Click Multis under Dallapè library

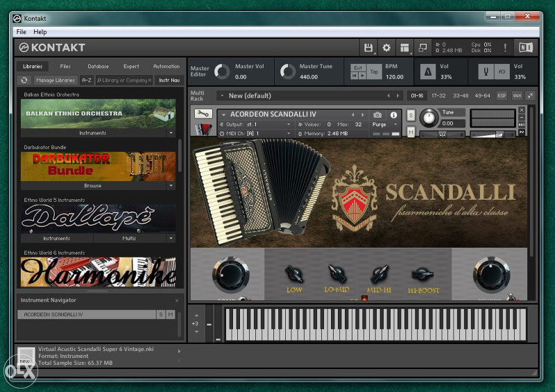[129, 238]
